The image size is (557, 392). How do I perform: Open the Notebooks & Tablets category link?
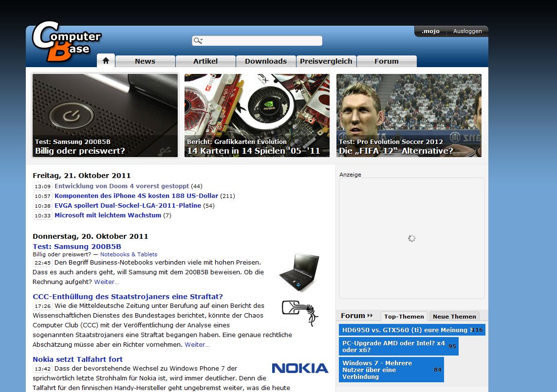tap(129, 254)
